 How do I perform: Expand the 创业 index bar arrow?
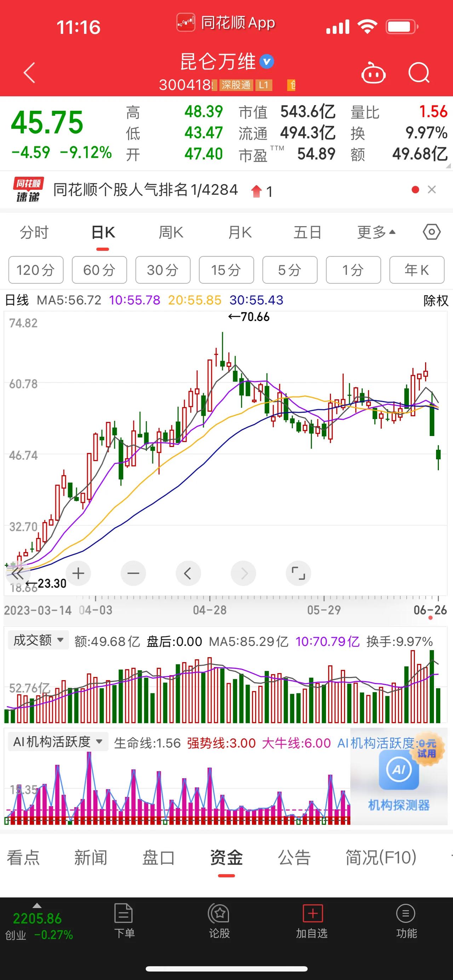(37, 905)
